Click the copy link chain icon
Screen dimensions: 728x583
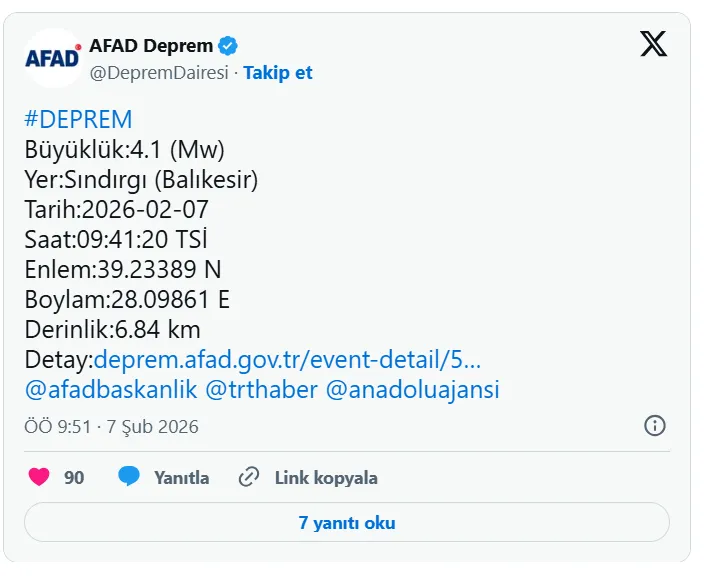249,477
